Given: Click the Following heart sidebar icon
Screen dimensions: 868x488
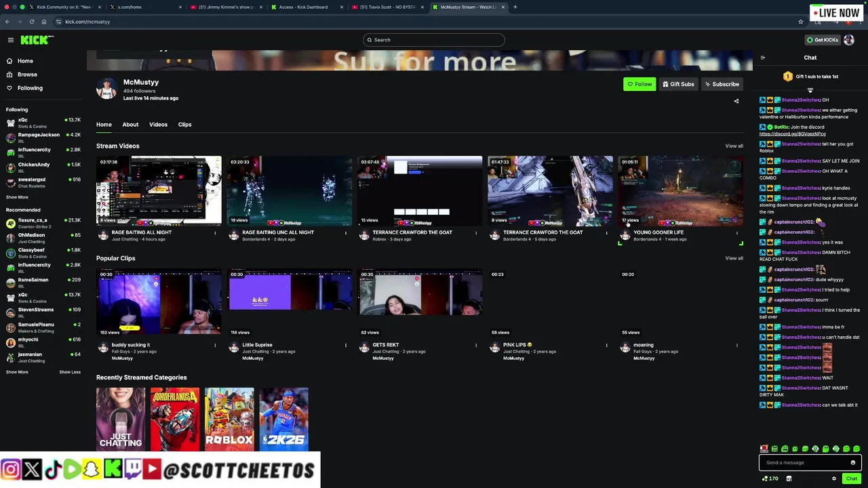Looking at the screenshot, I should 9,88.
